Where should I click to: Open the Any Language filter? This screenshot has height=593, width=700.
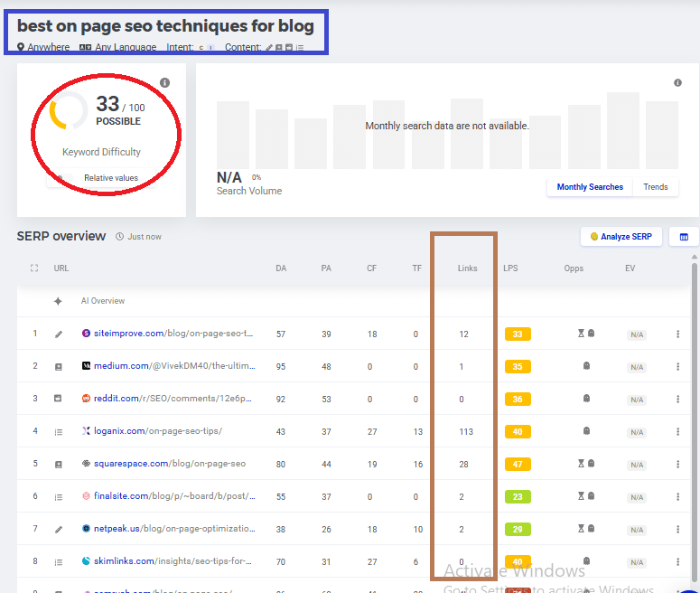[117, 47]
